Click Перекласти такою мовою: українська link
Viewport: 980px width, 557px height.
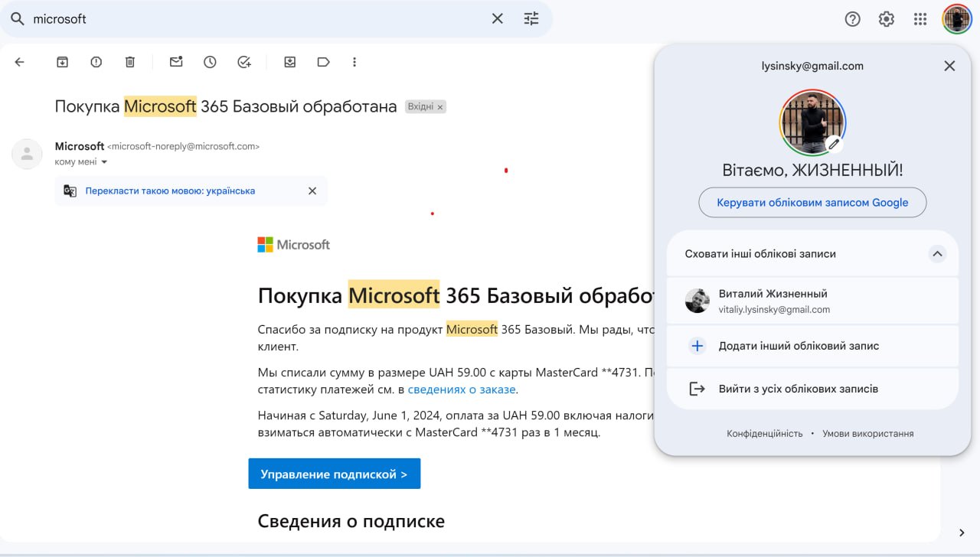170,191
